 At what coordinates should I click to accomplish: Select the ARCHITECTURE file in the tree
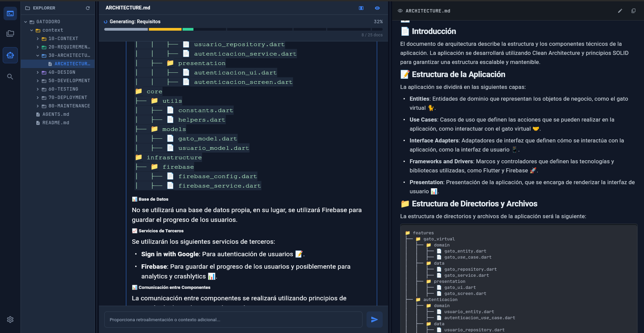(72, 64)
